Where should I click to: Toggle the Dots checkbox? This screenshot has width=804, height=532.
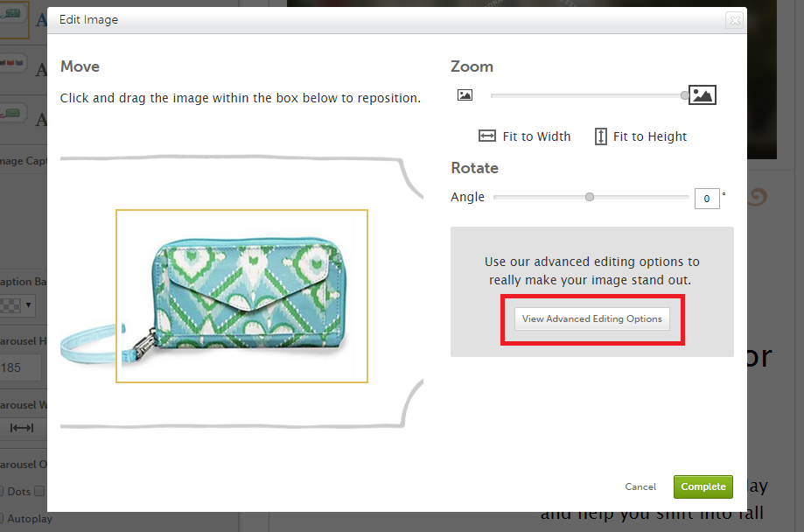tap(2, 492)
